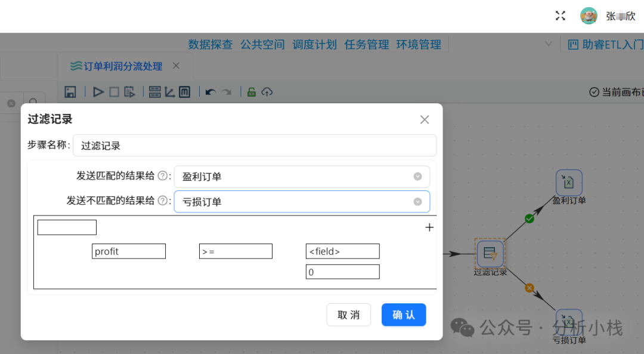Viewport: 644px width, 354px height.
Task: Open the 发送匹配的结果给 dropdown
Action: click(302, 177)
